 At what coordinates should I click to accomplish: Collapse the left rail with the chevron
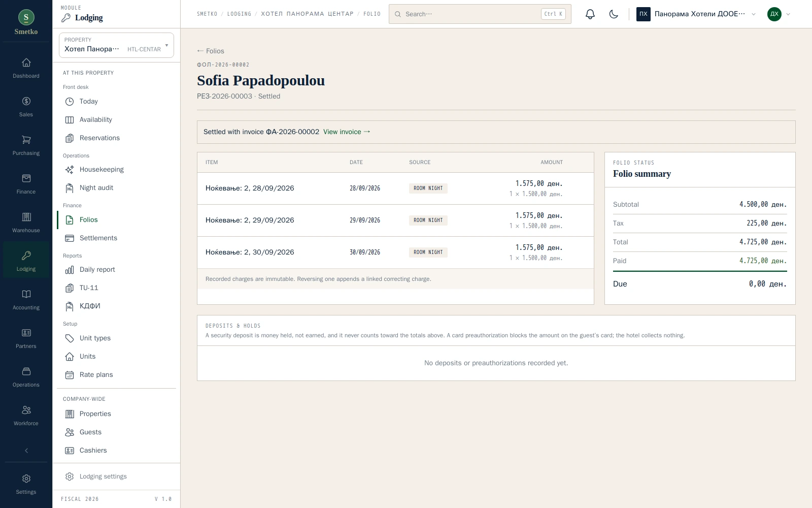click(26, 451)
